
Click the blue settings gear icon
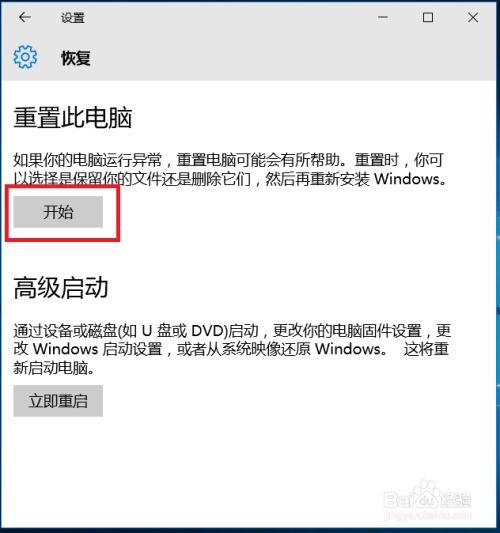click(x=25, y=57)
